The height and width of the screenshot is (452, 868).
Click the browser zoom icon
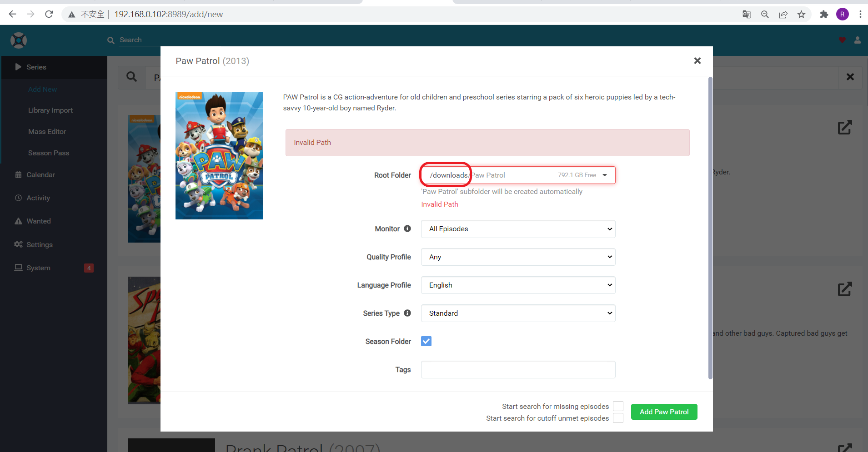click(765, 15)
